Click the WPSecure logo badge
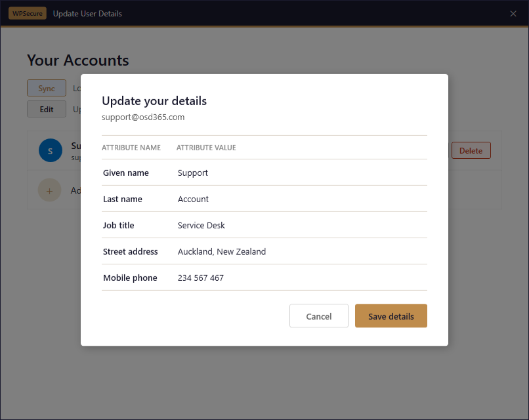Viewport: 529px width, 420px height. (28, 14)
